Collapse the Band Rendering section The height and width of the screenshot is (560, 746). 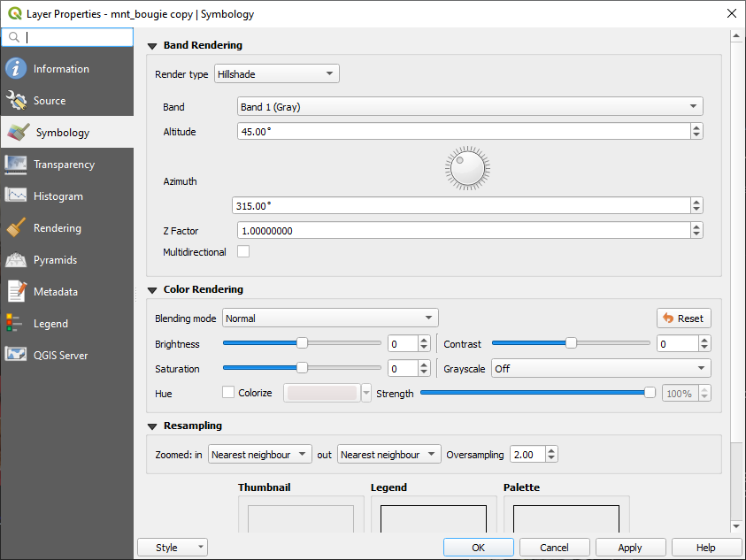tap(152, 46)
